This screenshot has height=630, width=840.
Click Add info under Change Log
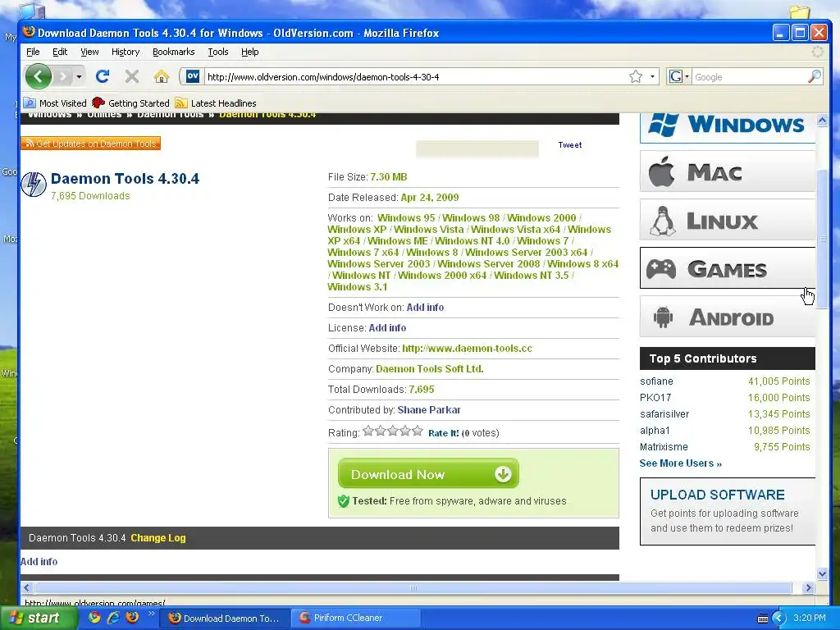tap(39, 561)
